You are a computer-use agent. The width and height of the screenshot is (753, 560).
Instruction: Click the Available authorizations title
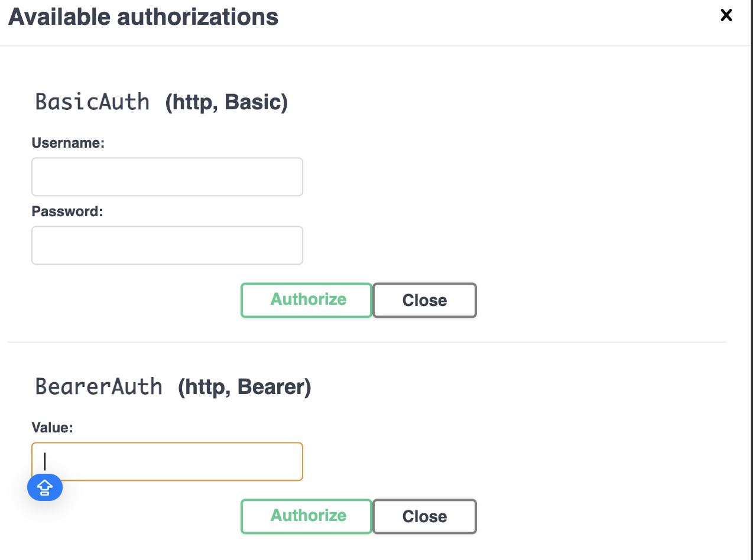coord(143,17)
